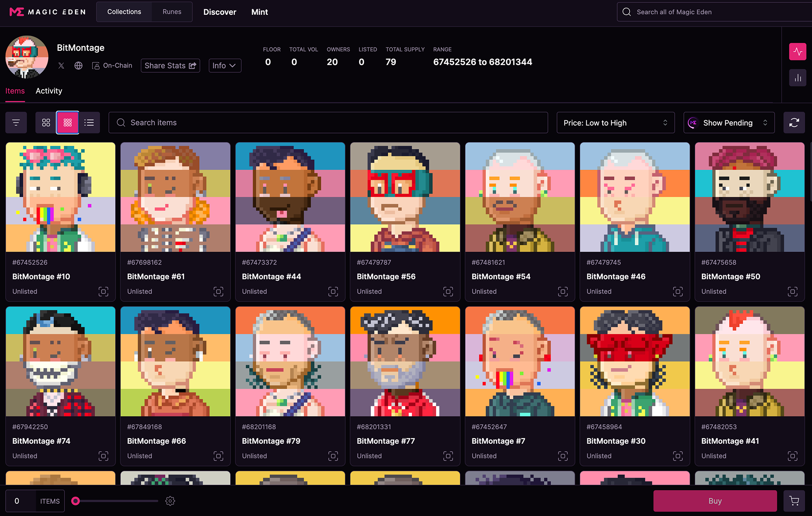The image size is (812, 516).
Task: Click the BitMontage collection avatar
Action: point(27,57)
